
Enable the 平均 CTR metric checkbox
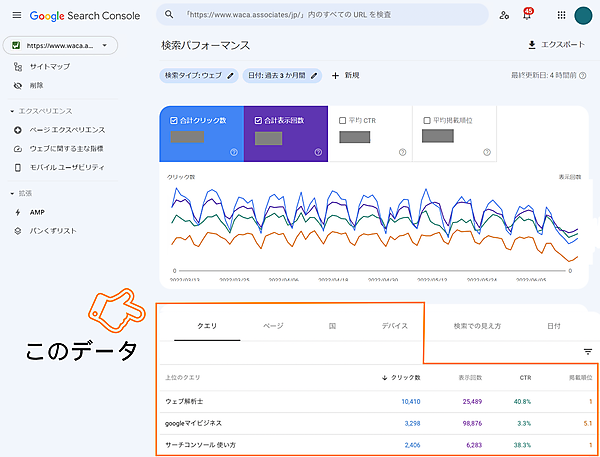click(x=342, y=121)
